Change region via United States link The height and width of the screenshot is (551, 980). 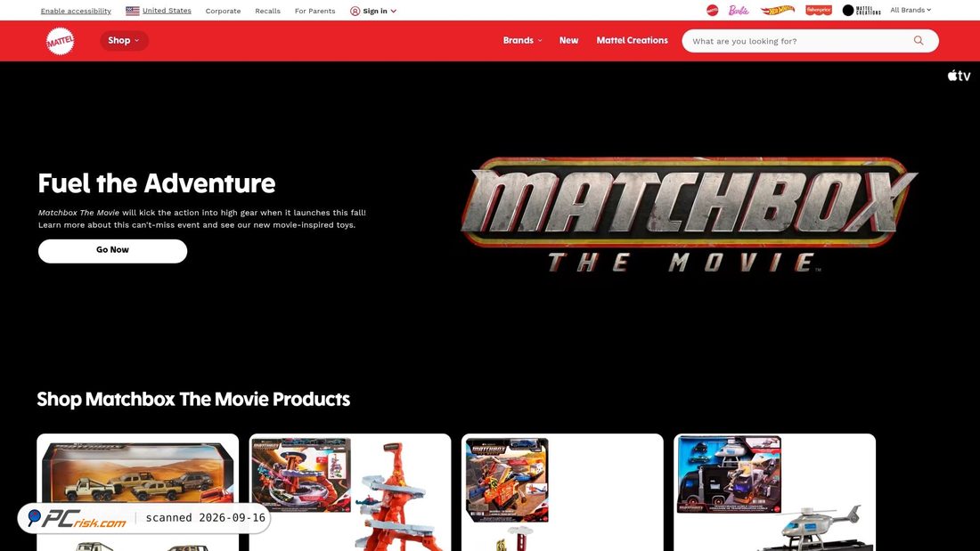pyautogui.click(x=167, y=11)
